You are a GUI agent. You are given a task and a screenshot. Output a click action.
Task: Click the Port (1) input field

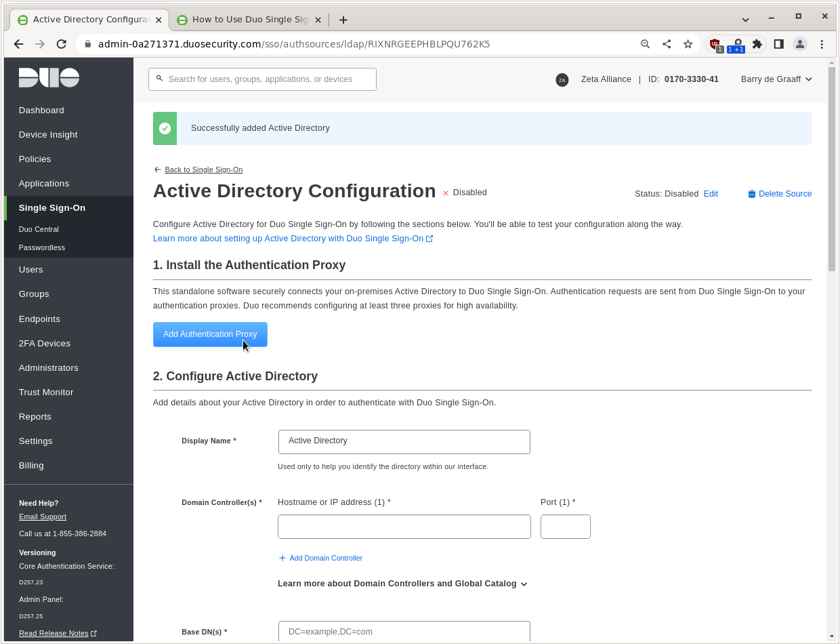(565, 527)
